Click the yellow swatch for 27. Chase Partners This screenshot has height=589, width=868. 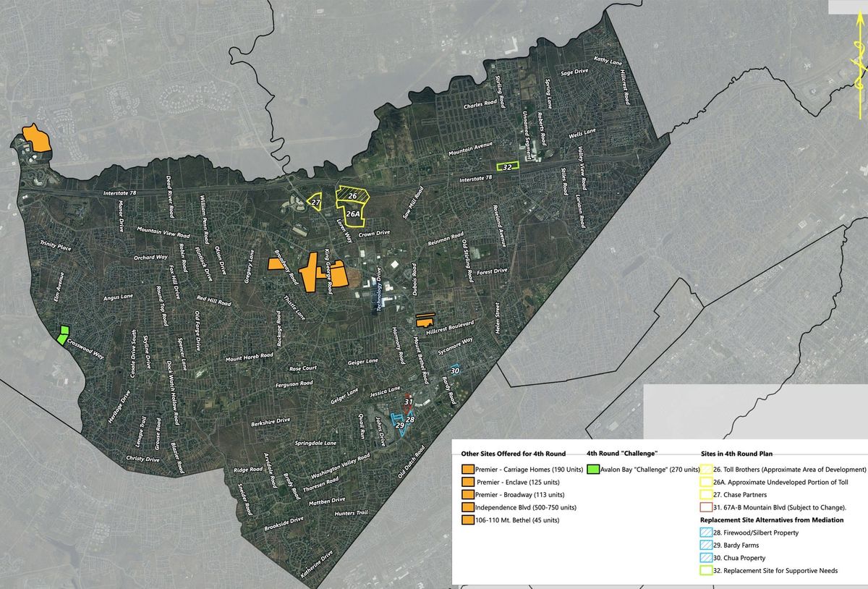[x=707, y=494]
